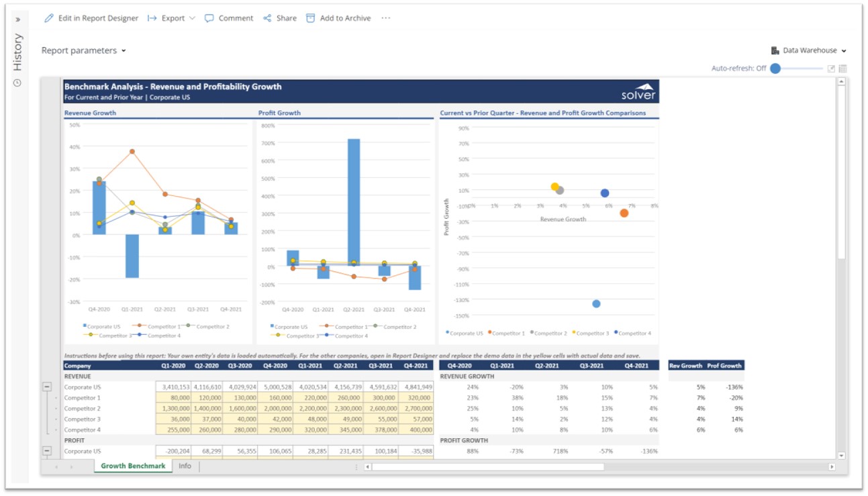This screenshot has width=868, height=496.
Task: Open the History clock icon in sidebar
Action: (17, 83)
